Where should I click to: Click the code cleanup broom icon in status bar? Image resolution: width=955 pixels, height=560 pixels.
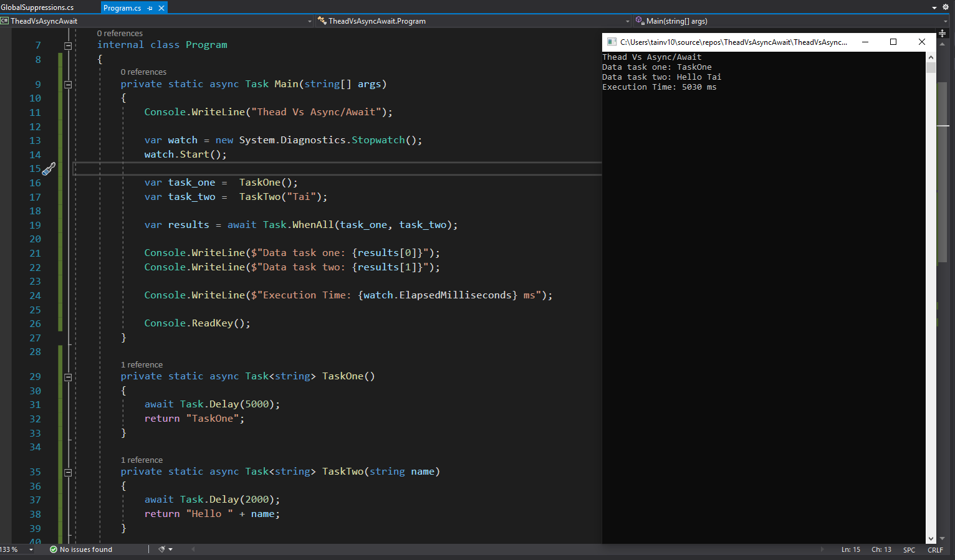[162, 549]
